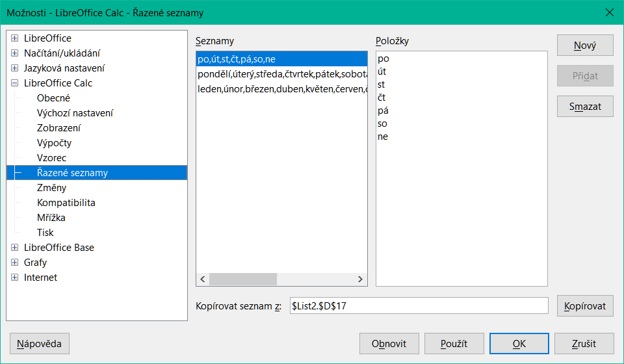Select the Vzorec tree item
This screenshot has width=624, height=364.
51,157
